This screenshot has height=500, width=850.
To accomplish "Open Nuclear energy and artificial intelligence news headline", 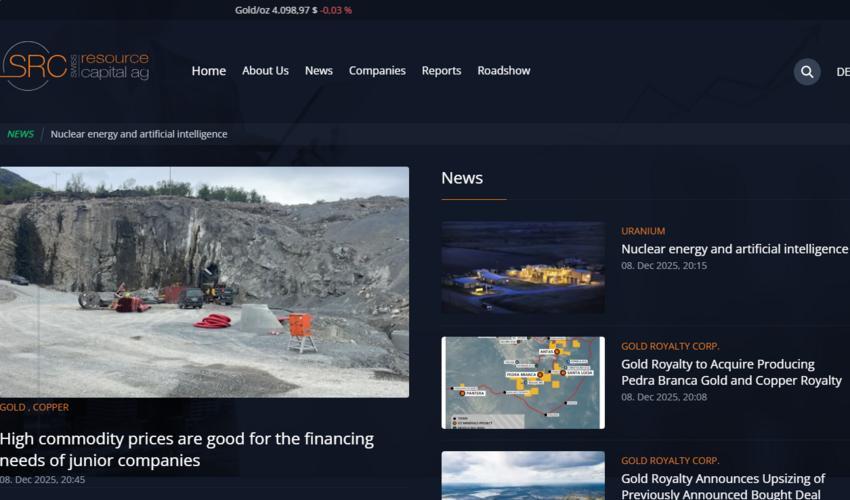I will 735,249.
